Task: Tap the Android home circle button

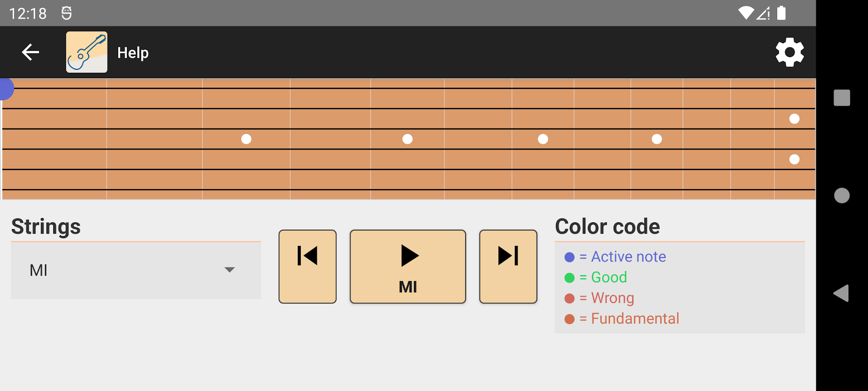Action: tap(842, 195)
